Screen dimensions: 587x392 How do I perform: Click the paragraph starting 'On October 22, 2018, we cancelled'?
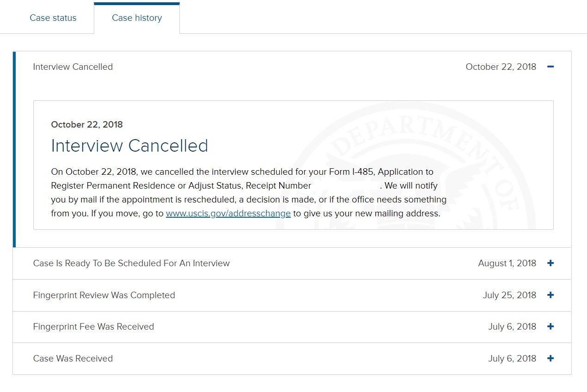coord(249,193)
